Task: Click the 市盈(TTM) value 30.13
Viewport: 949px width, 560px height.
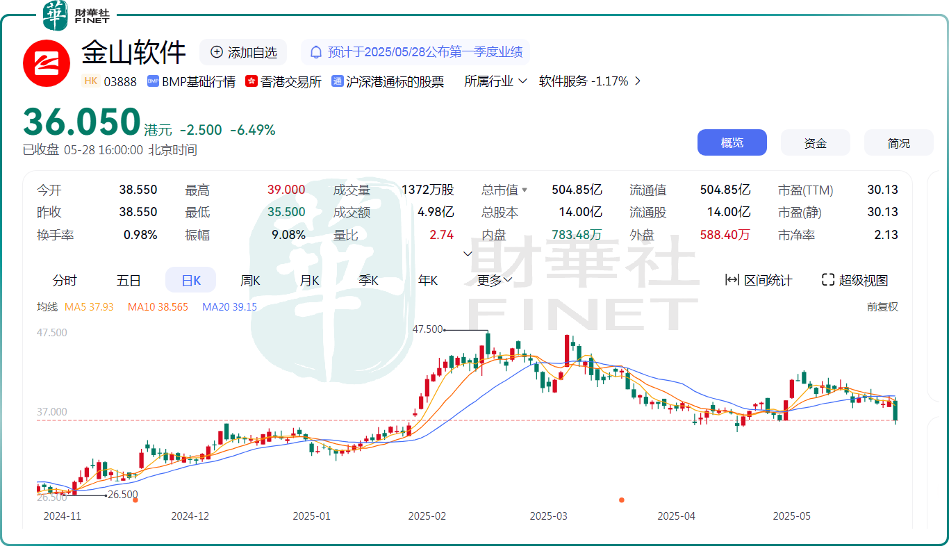Action: coord(882,190)
